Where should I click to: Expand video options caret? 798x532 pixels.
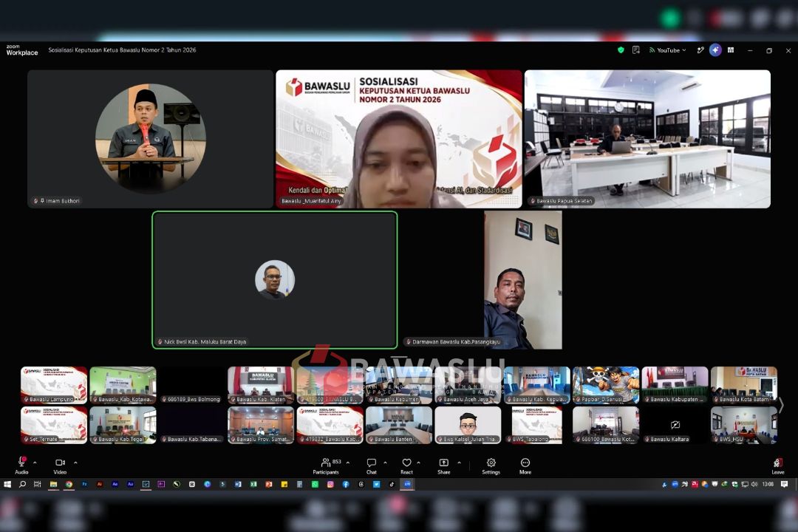point(75,463)
